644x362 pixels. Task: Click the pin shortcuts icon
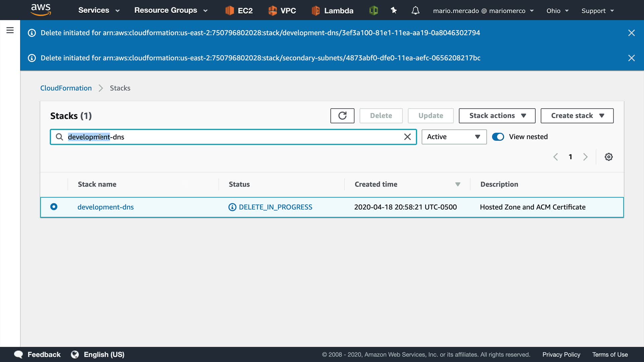(x=394, y=11)
